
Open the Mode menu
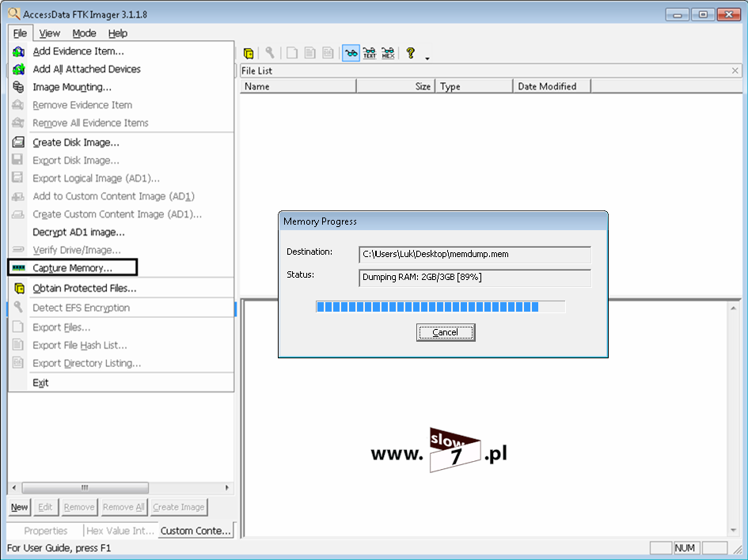[x=85, y=33]
